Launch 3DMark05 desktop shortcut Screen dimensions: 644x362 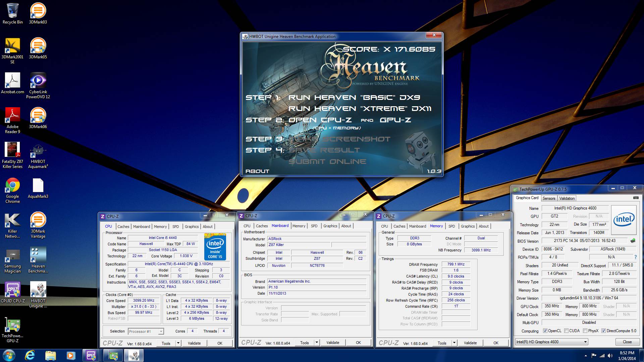38,48
